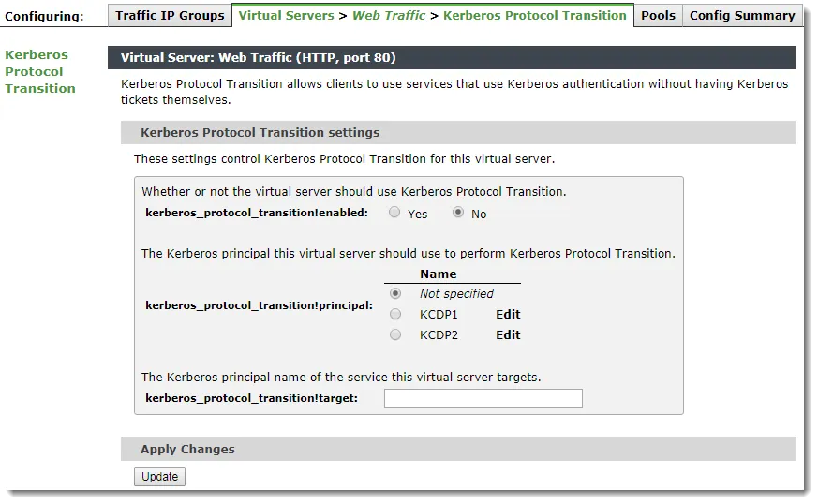Image resolution: width=818 pixels, height=504 pixels.
Task: Enable Kerberos Protocol Transition with Yes
Action: click(x=394, y=213)
